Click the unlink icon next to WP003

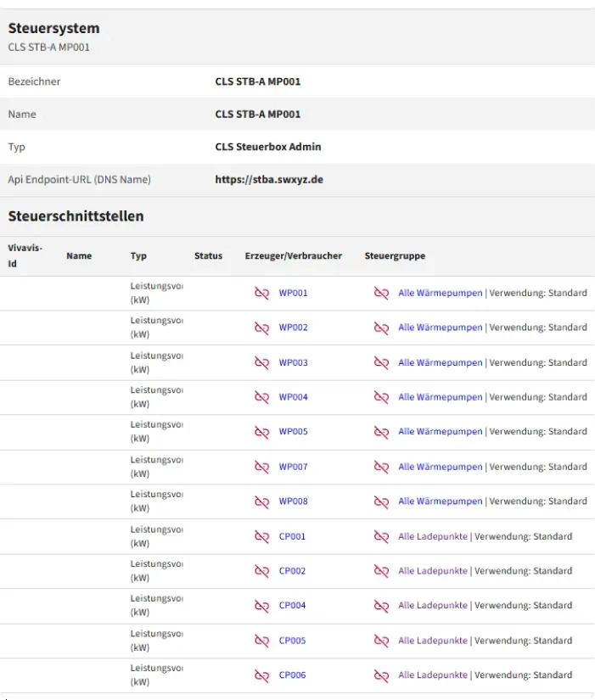[x=261, y=362]
